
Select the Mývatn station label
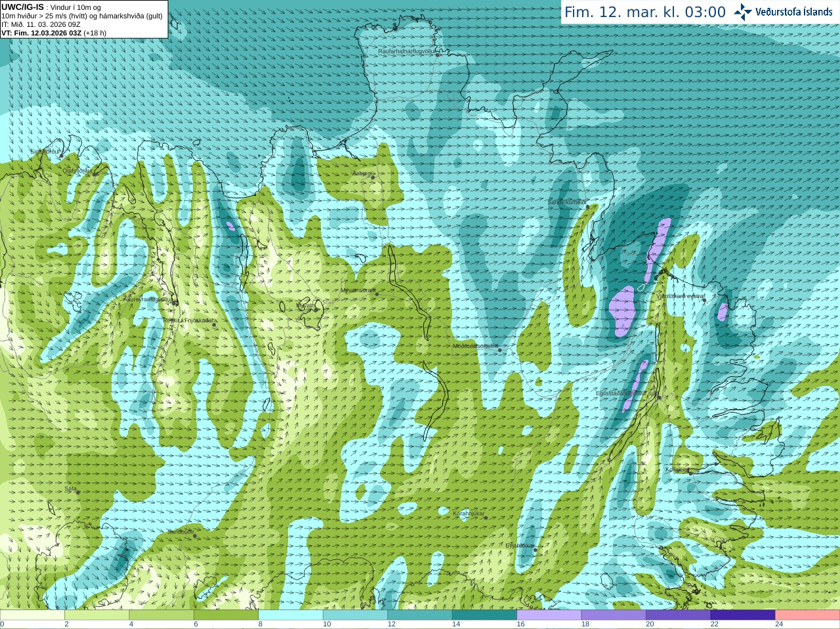306,305
